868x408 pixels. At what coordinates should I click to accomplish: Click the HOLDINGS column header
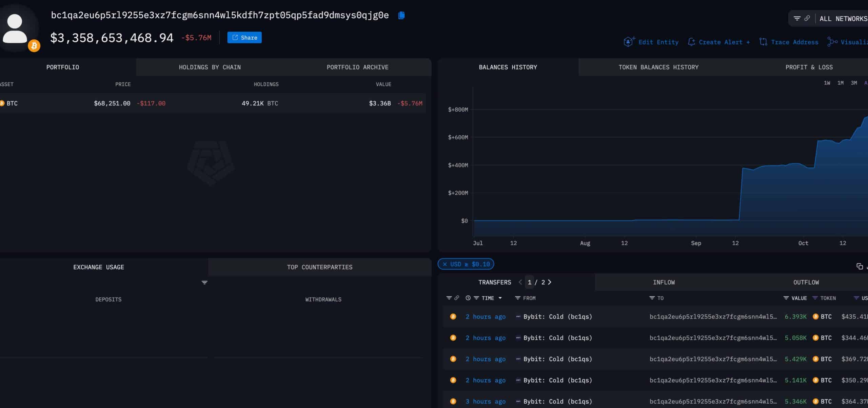266,84
